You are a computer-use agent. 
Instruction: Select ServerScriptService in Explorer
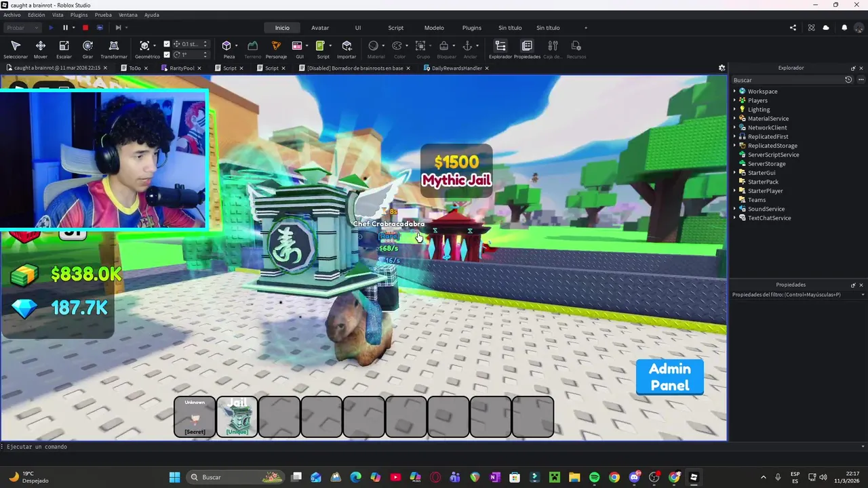point(773,155)
